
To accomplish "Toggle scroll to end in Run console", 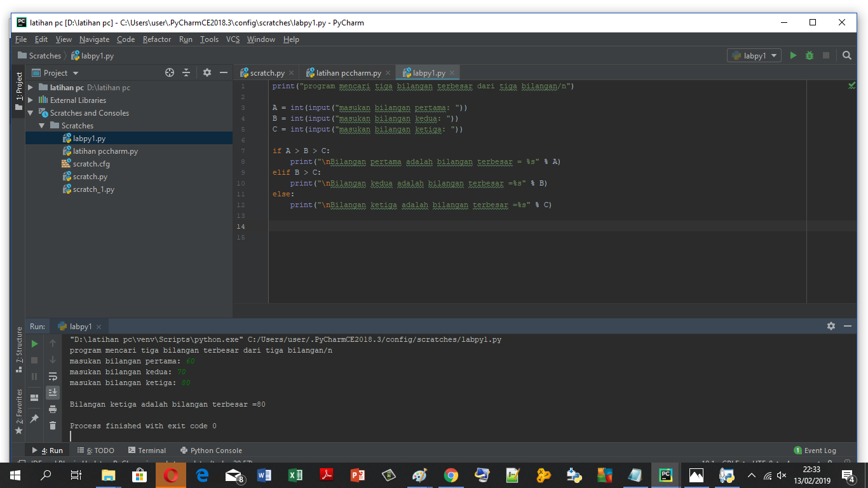I will tap(53, 393).
